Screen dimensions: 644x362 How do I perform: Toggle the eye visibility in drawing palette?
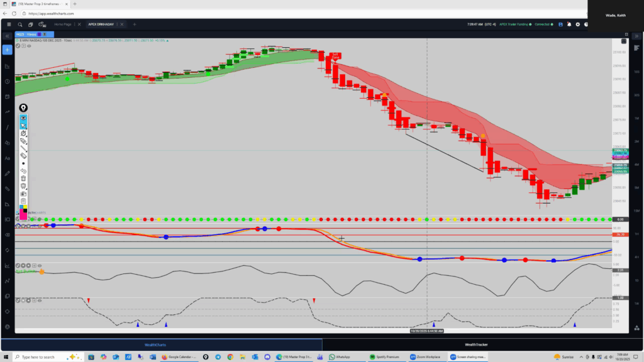point(23,118)
